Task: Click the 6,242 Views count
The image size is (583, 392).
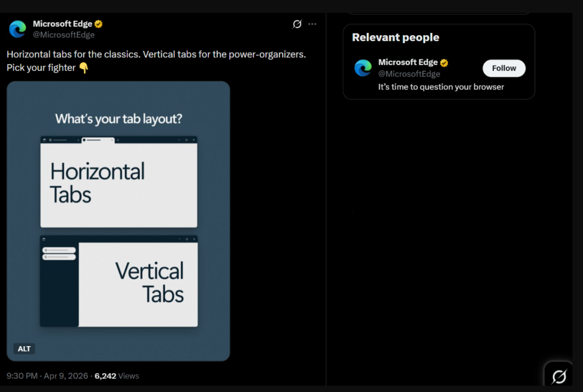Action: 117,376
